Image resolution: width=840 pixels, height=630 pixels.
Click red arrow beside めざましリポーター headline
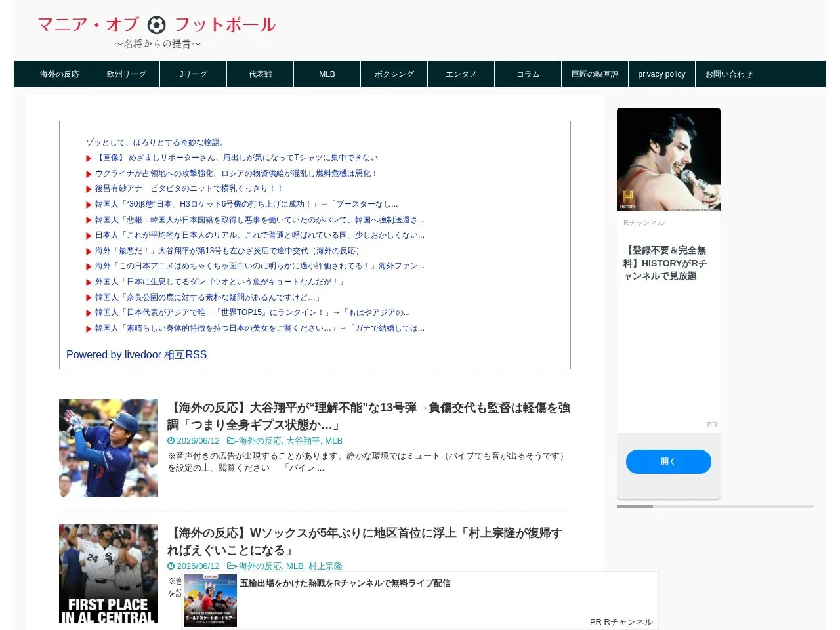[x=89, y=158]
